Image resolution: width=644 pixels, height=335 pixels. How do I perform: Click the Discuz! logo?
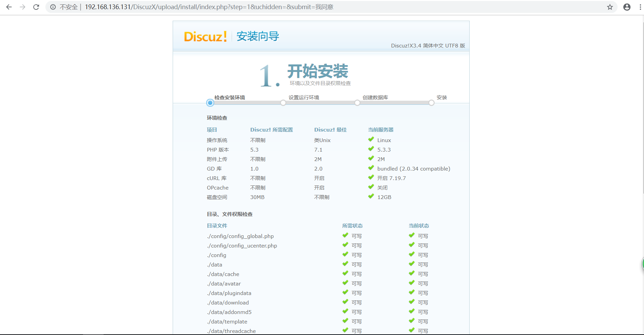(205, 36)
